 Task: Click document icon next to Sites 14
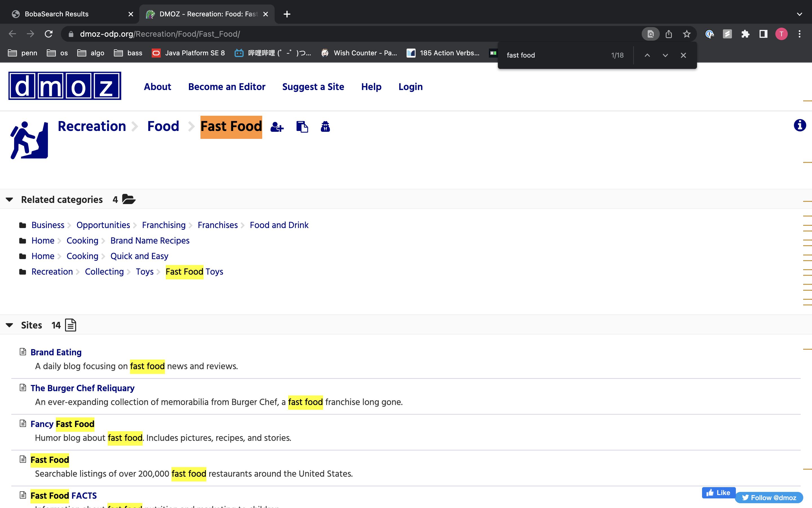pos(70,325)
